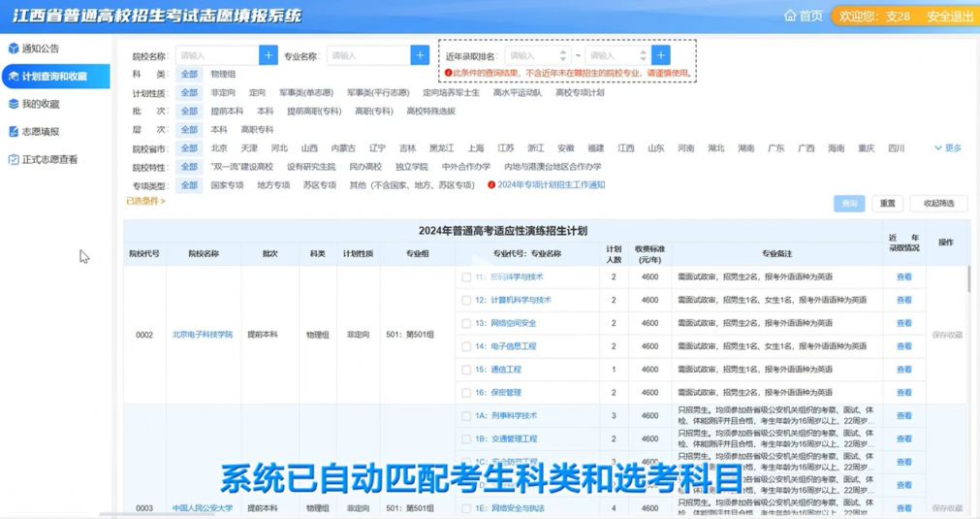Open 正式志愿查看 in the sidebar
The image size is (980, 519).
49,159
